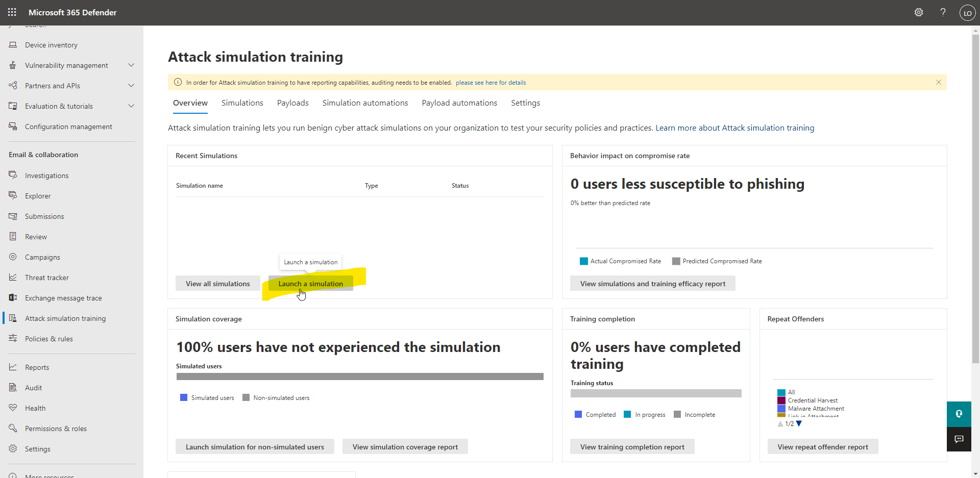Click Launch a simulation button
Screen dimensions: 980x478
310,284
